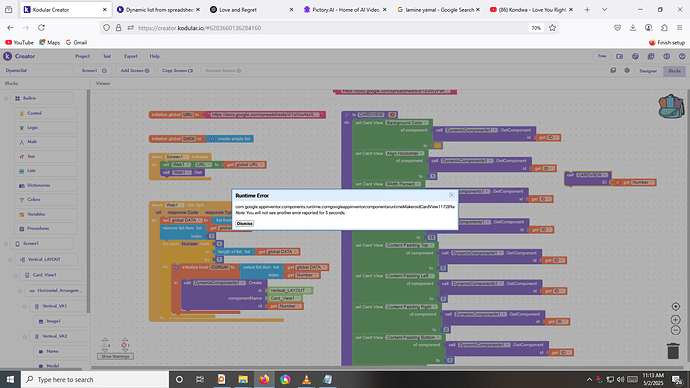
Task: Click the Add Screen button
Action: [135, 70]
